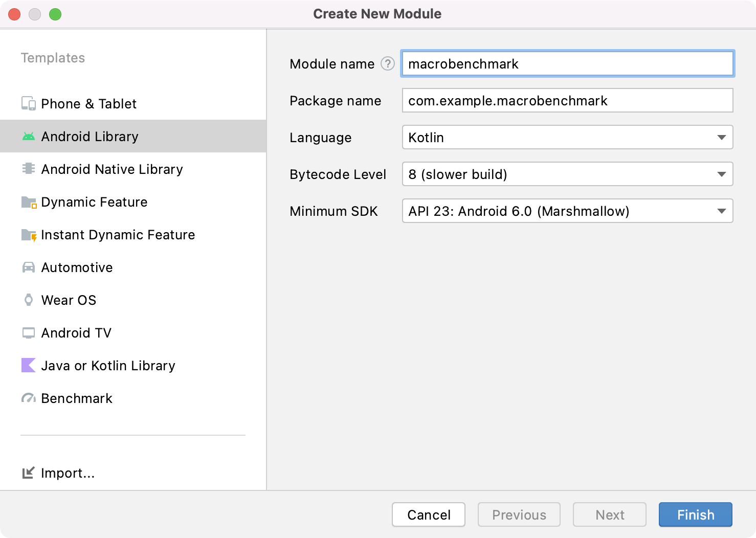This screenshot has height=538, width=756.
Task: Focus the Module name text field
Action: pos(567,64)
